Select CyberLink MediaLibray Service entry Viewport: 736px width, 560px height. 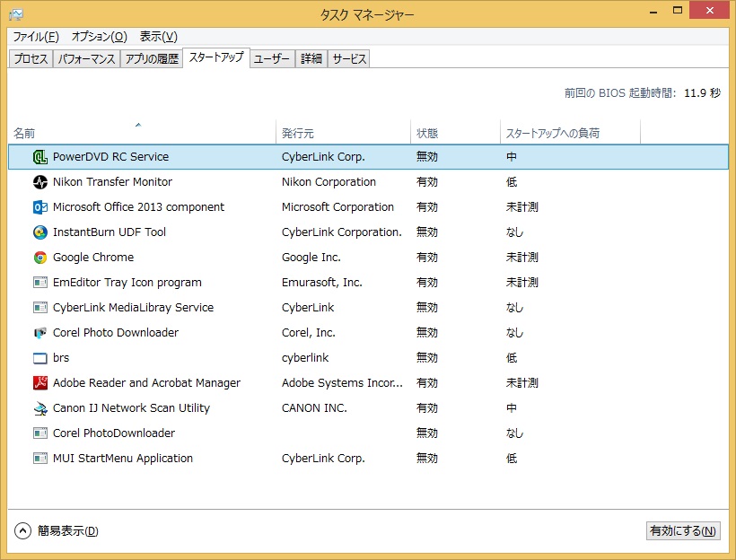pos(134,308)
